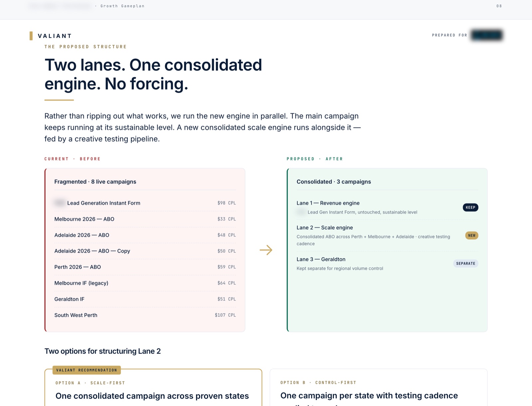Click the SEPARATE badge on Lane 3
Screen dimensions: 532x406
click(465, 263)
